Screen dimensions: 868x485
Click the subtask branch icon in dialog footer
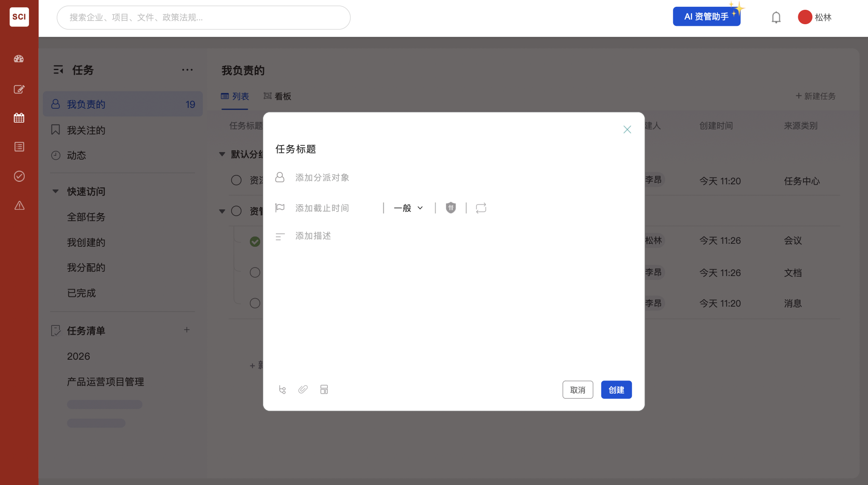click(x=282, y=389)
